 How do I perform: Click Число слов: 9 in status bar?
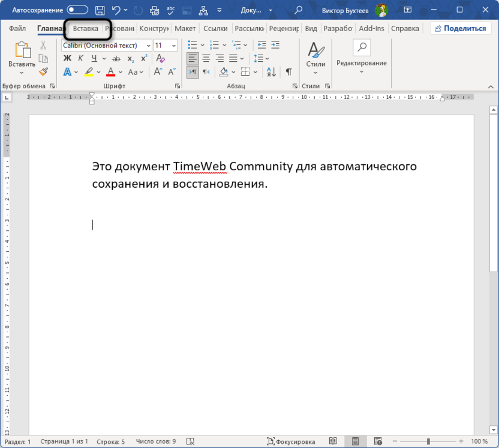pyautogui.click(x=156, y=441)
